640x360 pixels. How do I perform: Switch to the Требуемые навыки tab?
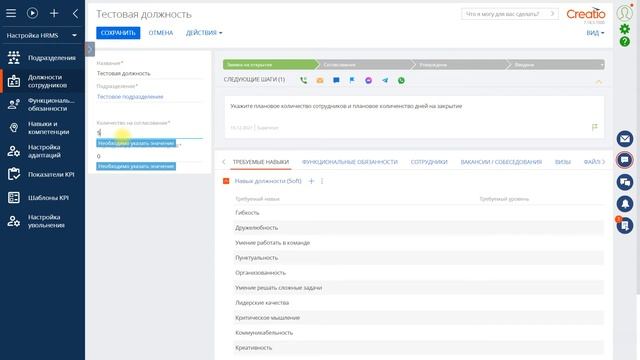(261, 162)
